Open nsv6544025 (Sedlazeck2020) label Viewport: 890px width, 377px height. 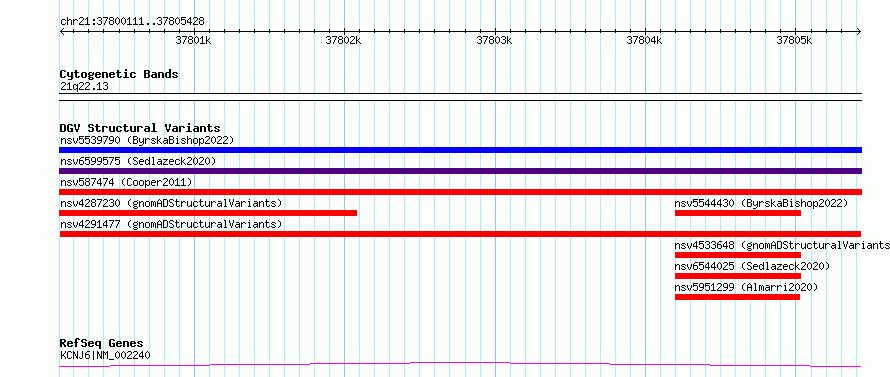(752, 266)
